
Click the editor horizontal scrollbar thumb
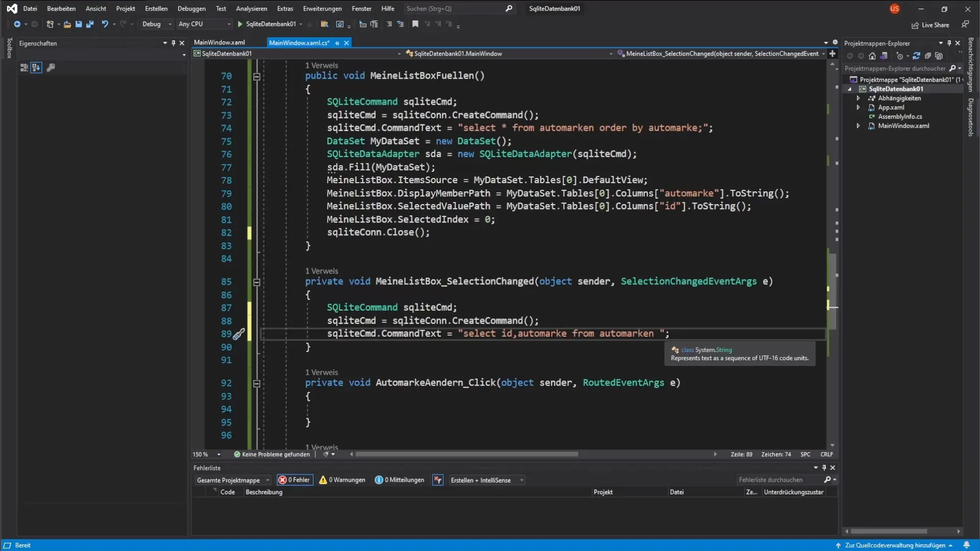(467, 455)
